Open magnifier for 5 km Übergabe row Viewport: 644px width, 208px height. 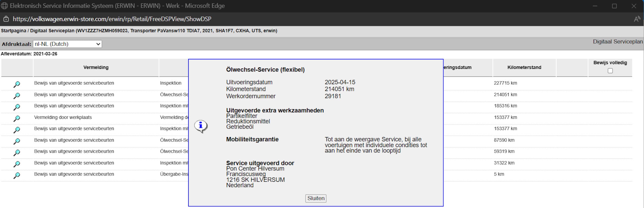tap(17, 175)
